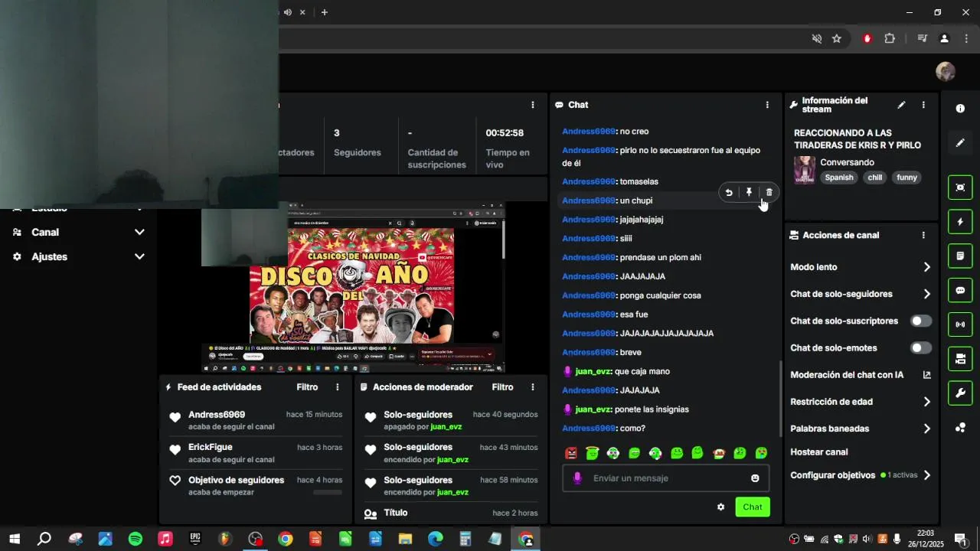This screenshot has height=551, width=980.
Task: Open Epic Games launcher from taskbar
Action: coord(195,539)
